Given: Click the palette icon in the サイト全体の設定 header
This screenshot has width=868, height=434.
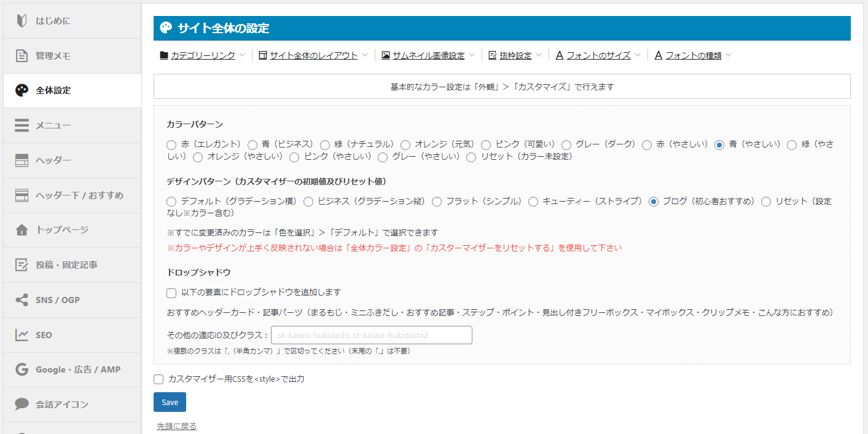Looking at the screenshot, I should tap(166, 28).
